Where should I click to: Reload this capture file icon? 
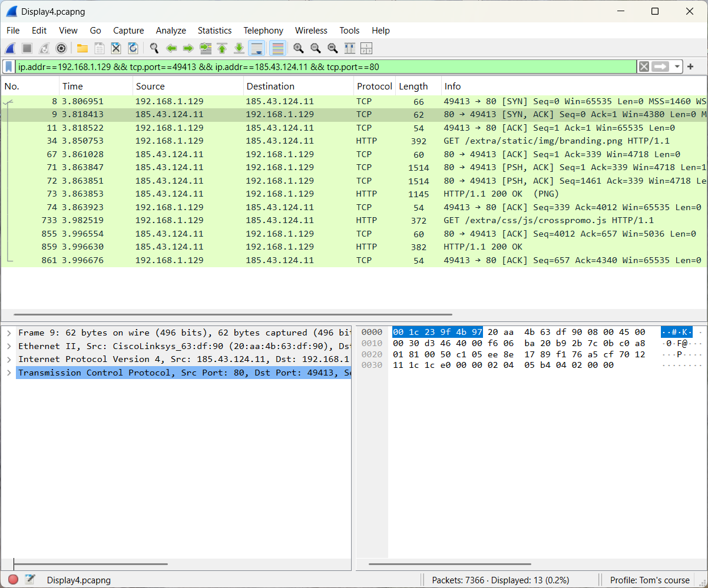pyautogui.click(x=133, y=48)
